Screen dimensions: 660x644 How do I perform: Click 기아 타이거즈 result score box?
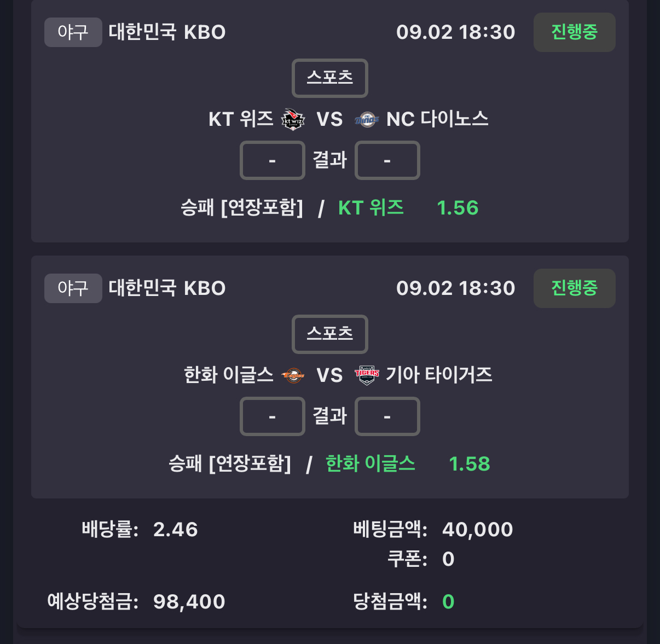click(387, 416)
